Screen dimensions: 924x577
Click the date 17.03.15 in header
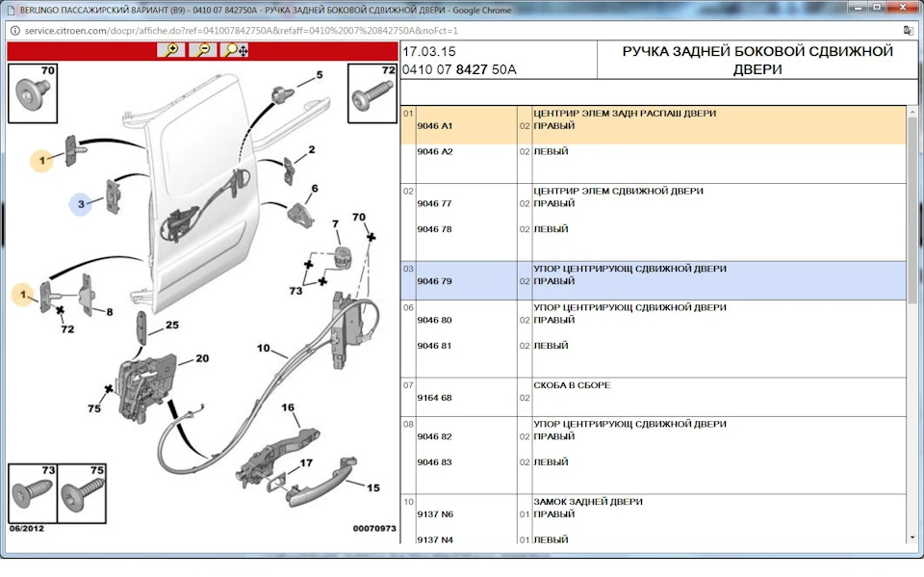pos(429,51)
